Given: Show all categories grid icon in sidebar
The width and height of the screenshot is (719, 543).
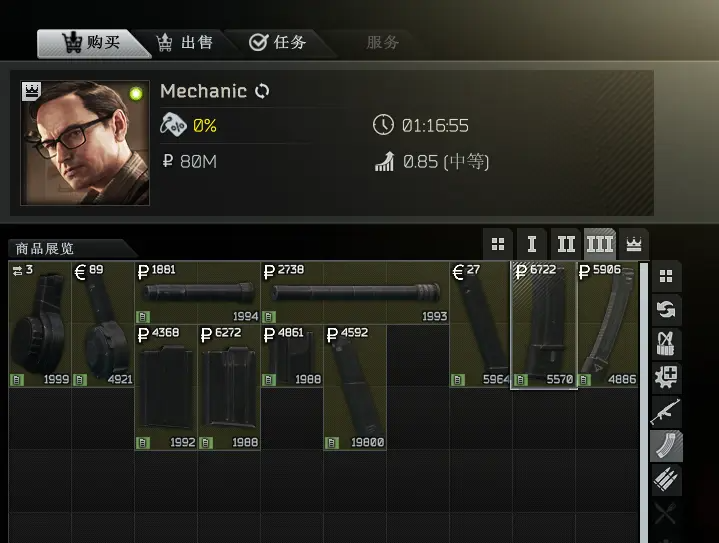Looking at the screenshot, I should (666, 276).
